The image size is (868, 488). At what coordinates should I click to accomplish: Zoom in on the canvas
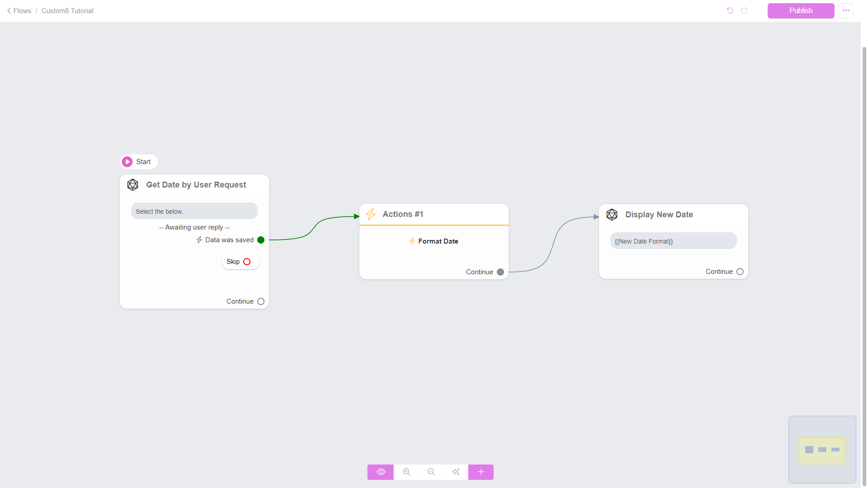406,472
